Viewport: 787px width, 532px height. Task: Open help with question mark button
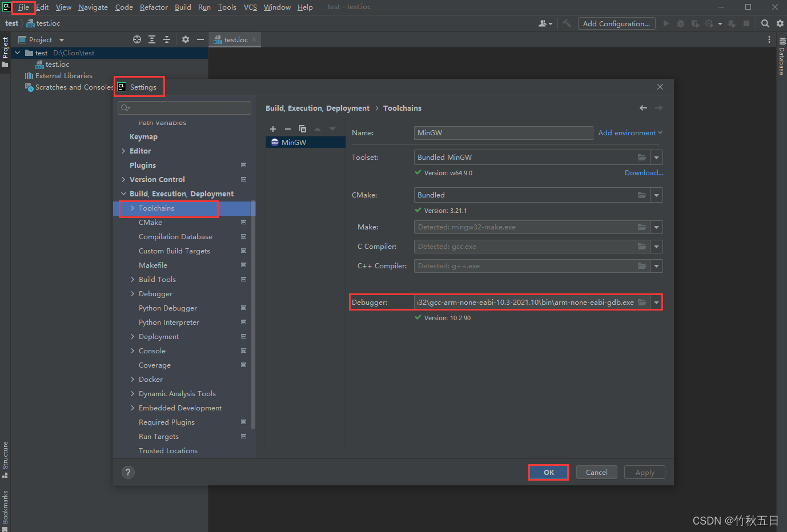tap(129, 472)
